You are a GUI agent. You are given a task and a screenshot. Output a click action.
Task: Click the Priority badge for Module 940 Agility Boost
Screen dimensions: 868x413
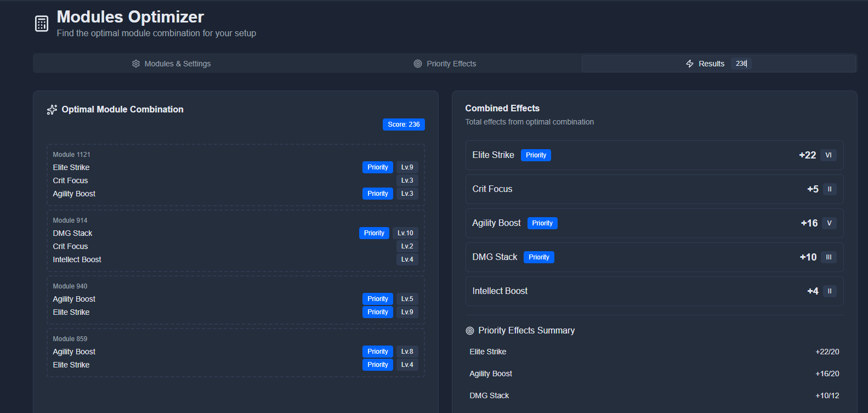[378, 299]
